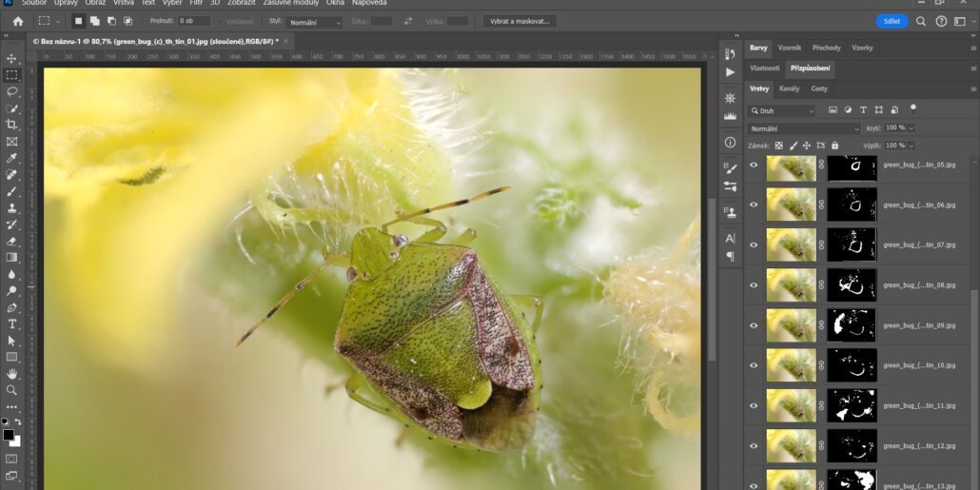Select the Clone Stamp tool
Screen dimensions: 980x490
point(11,208)
